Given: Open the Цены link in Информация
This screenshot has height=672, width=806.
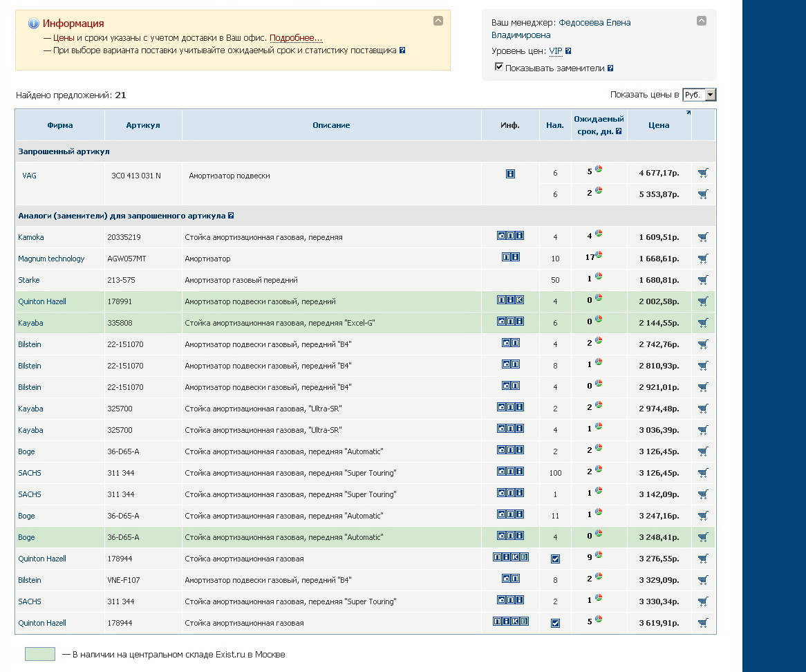Looking at the screenshot, I should [64, 38].
